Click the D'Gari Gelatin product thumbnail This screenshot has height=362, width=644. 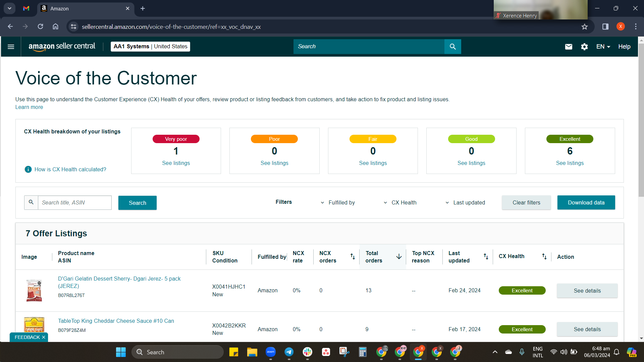(x=34, y=290)
